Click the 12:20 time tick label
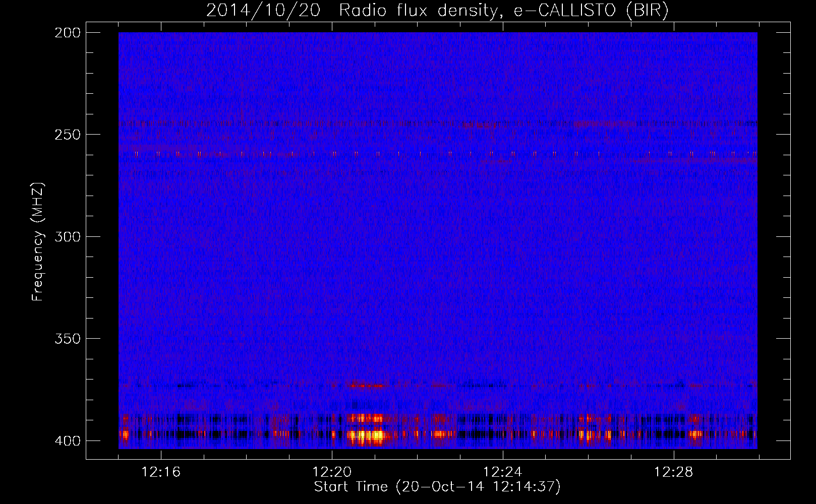 tap(332, 472)
